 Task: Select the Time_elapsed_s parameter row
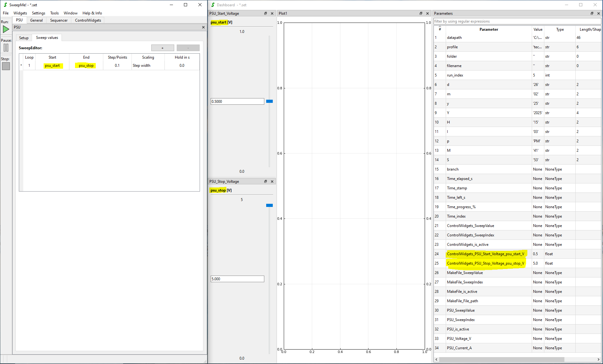(x=517, y=179)
